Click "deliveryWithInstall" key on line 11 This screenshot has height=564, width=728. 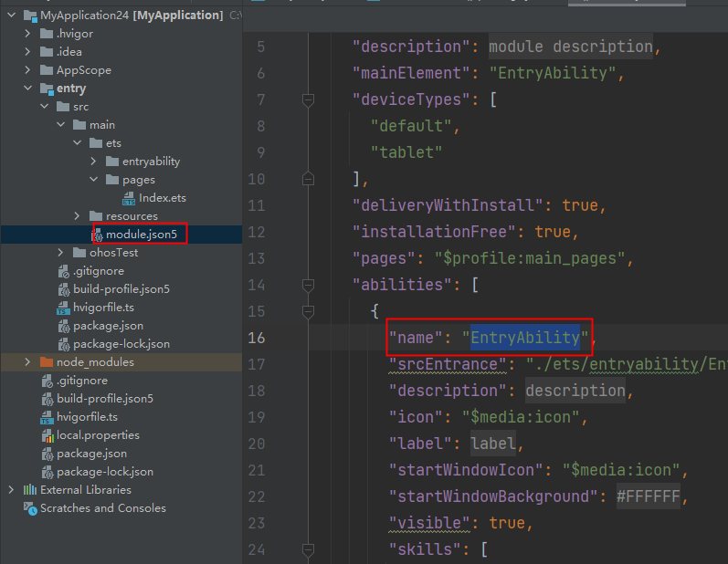pos(448,205)
